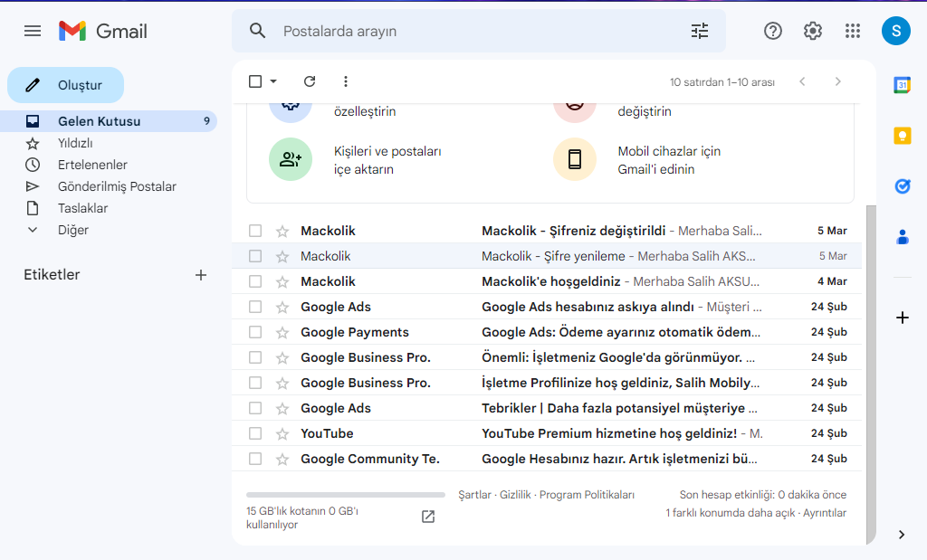
Task: Click the Oluştur compose button
Action: tap(65, 85)
